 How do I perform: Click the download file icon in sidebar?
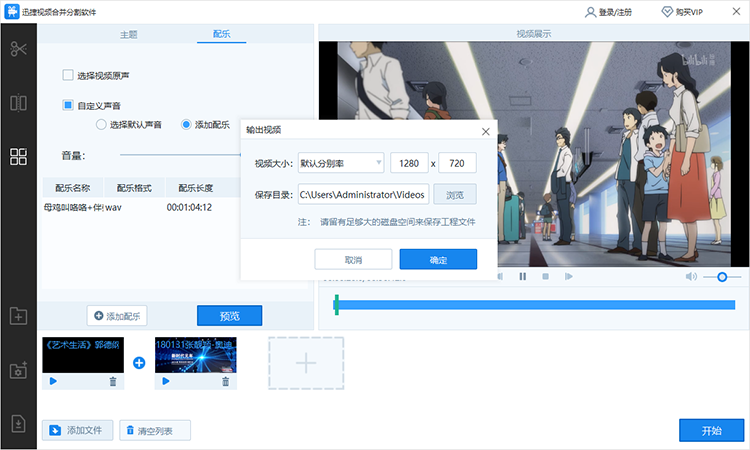(18, 424)
